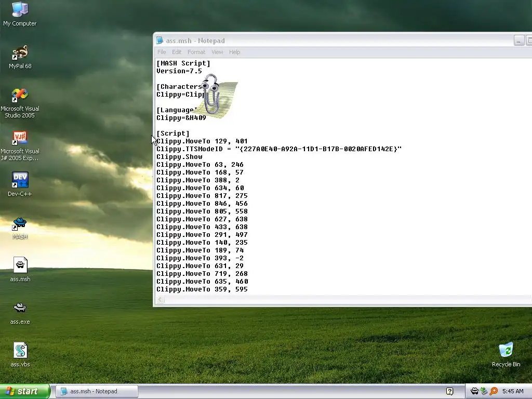The width and height of the screenshot is (532, 399).
Task: Click the line "Clippy.Show"
Action: click(179, 157)
